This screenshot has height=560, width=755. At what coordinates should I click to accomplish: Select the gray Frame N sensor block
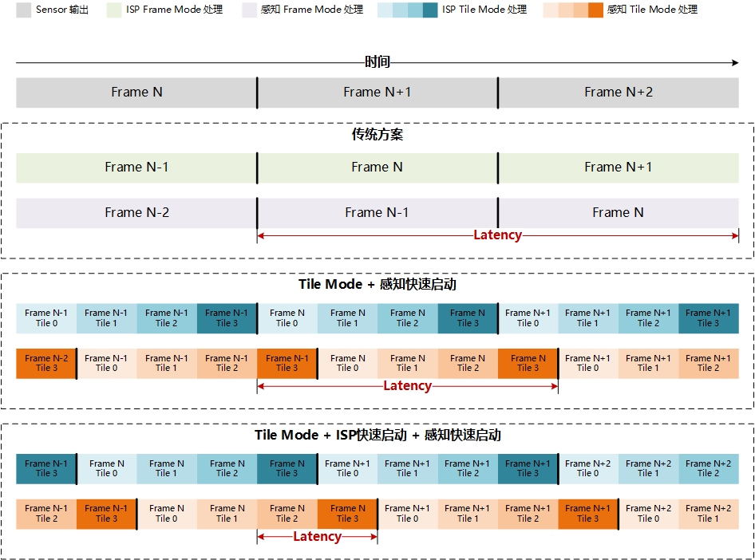136,93
